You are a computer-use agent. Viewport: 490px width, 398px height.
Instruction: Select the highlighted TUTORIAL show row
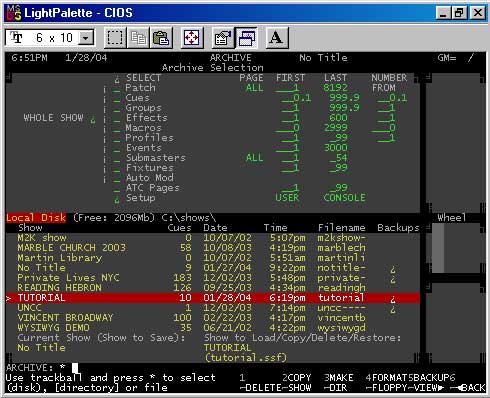(x=212, y=298)
